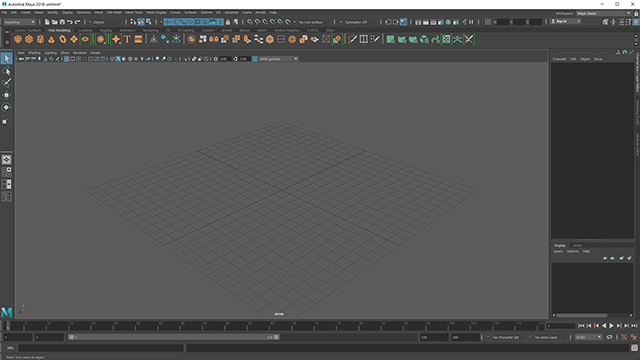Create a polygon cube from shelf

click(x=29, y=39)
